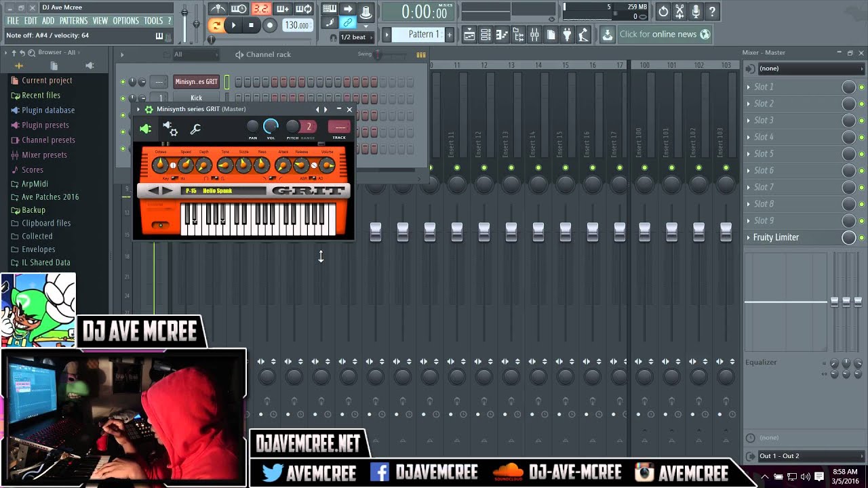Click the scissors one-click audio tool
The width and height of the screenshot is (868, 488).
pos(679,11)
